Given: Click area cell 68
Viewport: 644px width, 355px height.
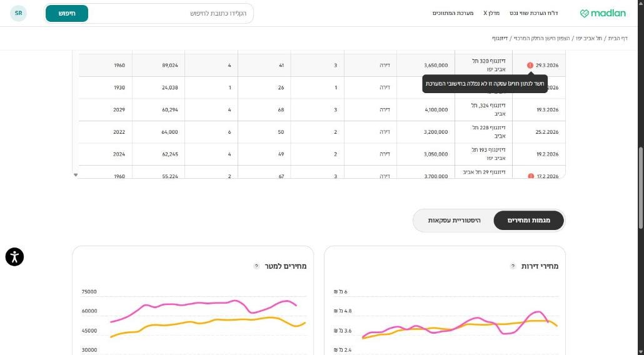Looking at the screenshot, I should (x=281, y=109).
